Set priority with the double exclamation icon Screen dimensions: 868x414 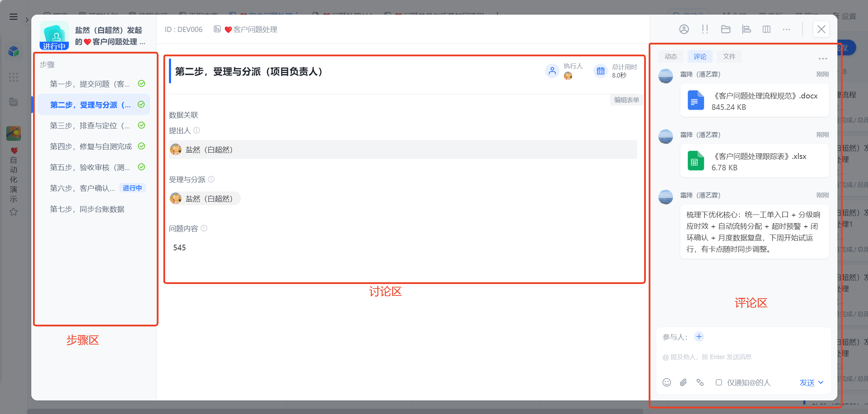click(x=705, y=29)
